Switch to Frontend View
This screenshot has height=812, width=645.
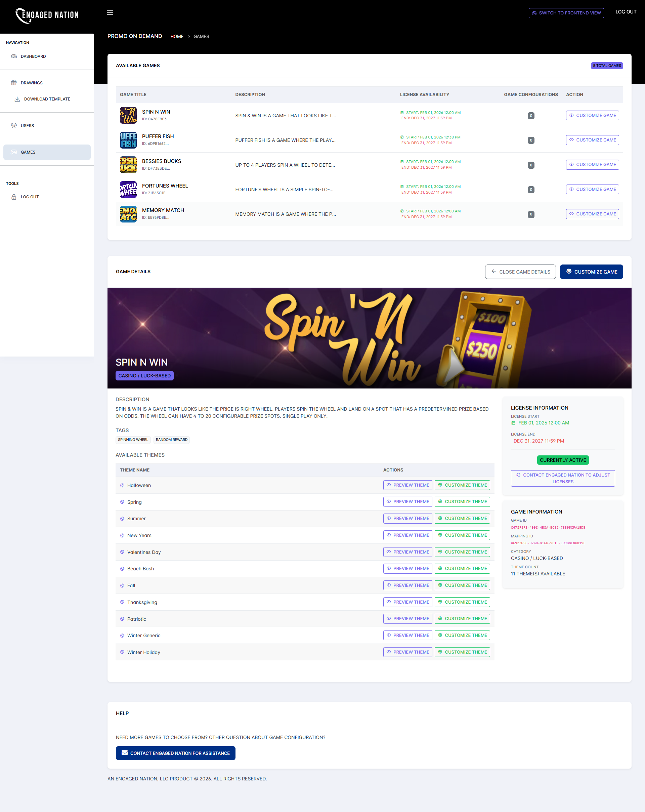[566, 12]
